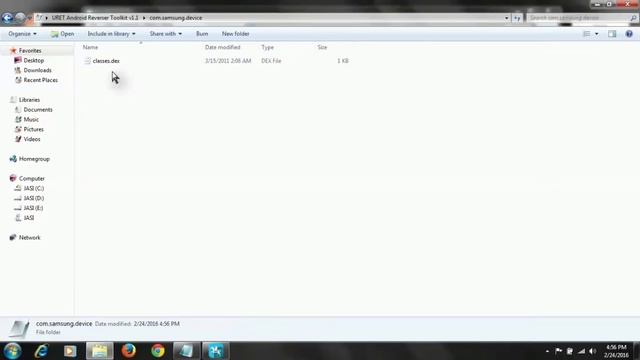Sort by Date modified column

point(222,47)
